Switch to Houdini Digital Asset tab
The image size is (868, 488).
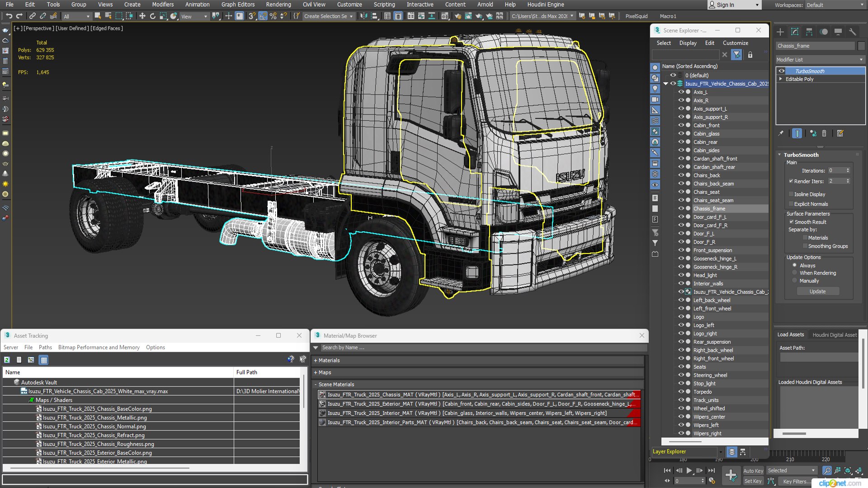[835, 335]
